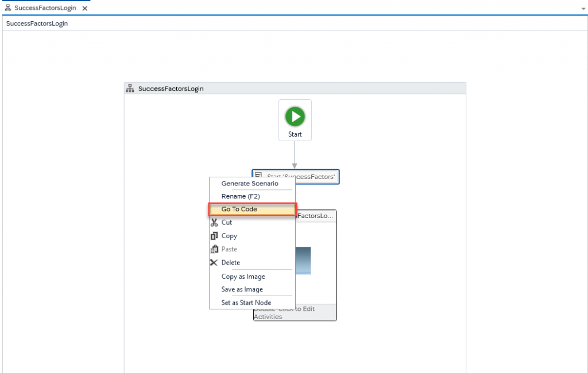Click the page activity thumbnail image
Image resolution: width=588 pixels, height=373 pixels.
pos(303,261)
